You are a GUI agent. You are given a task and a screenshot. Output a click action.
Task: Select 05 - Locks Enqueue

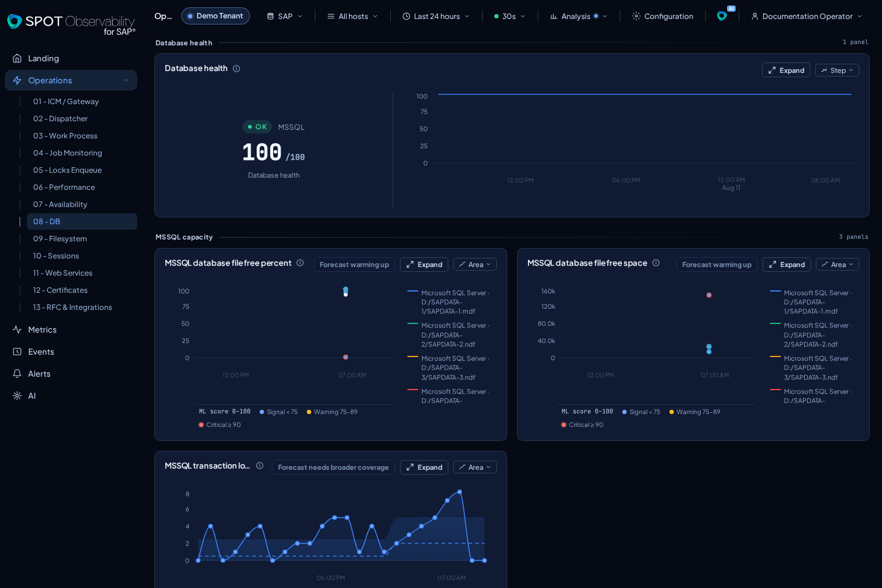pyautogui.click(x=81, y=170)
